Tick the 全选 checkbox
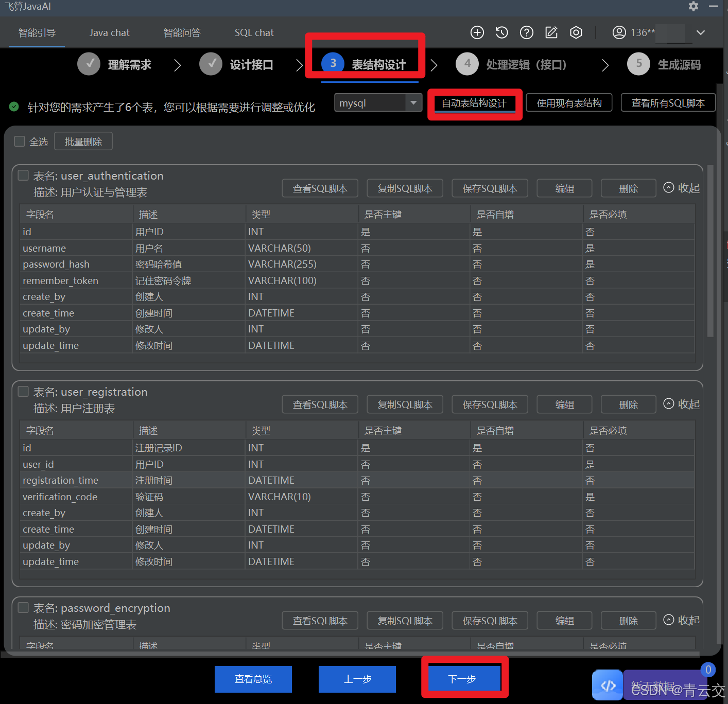Viewport: 728px width, 704px height. pyautogui.click(x=20, y=141)
